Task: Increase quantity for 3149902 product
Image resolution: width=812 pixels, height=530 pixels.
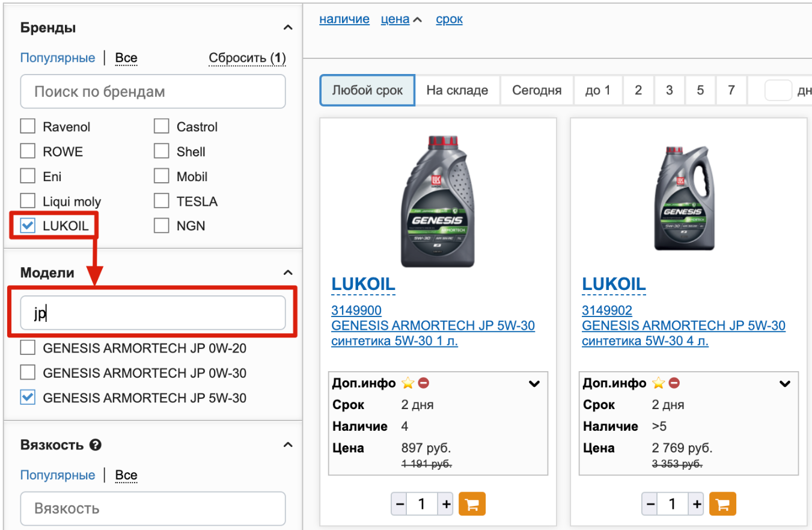Action: (x=696, y=504)
